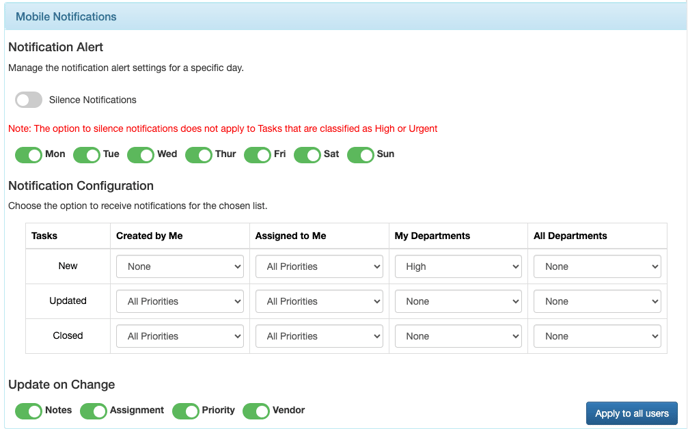
Task: Turn off Monday notifications toggle
Action: (x=29, y=154)
